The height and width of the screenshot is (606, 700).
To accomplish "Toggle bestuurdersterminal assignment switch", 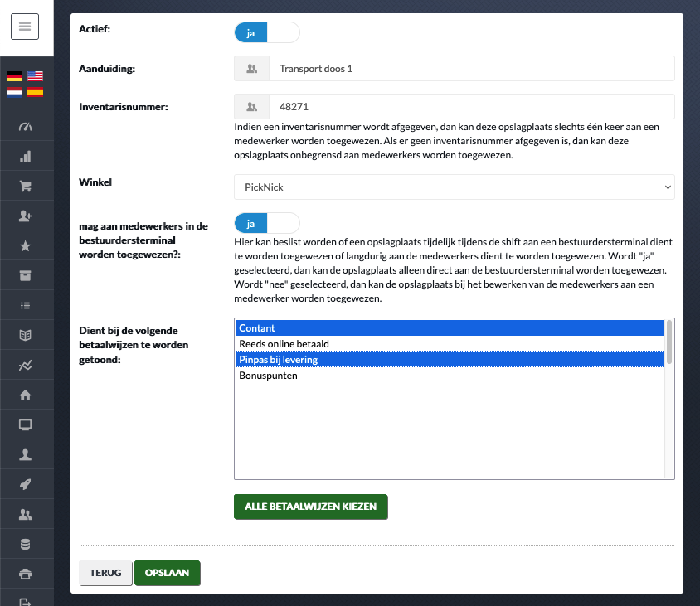I will click(x=267, y=223).
